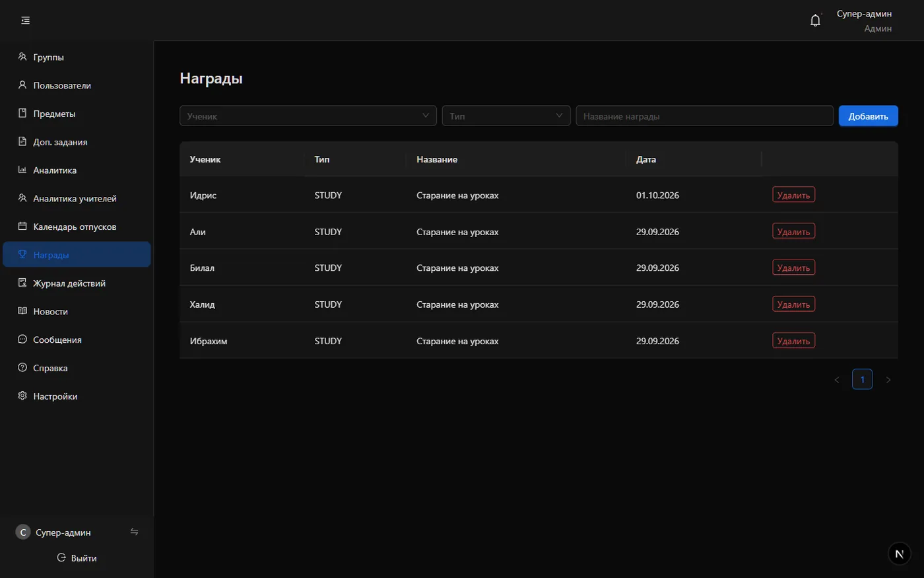Open the Журнал действий menu item

pos(77,283)
